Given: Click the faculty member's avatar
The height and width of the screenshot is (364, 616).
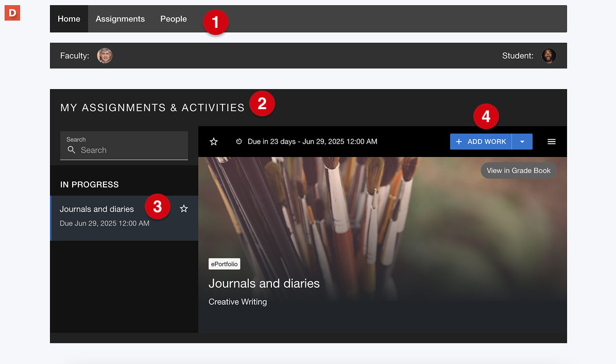Looking at the screenshot, I should tap(105, 56).
